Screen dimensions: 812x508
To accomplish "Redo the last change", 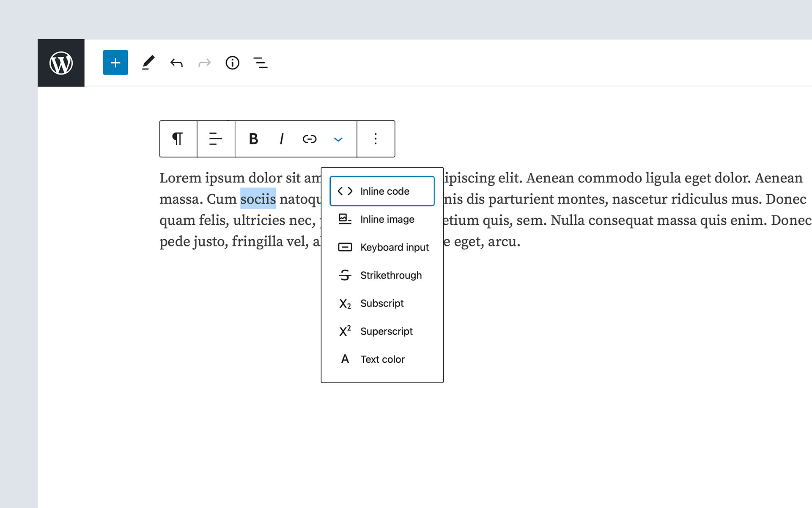I will pos(204,63).
